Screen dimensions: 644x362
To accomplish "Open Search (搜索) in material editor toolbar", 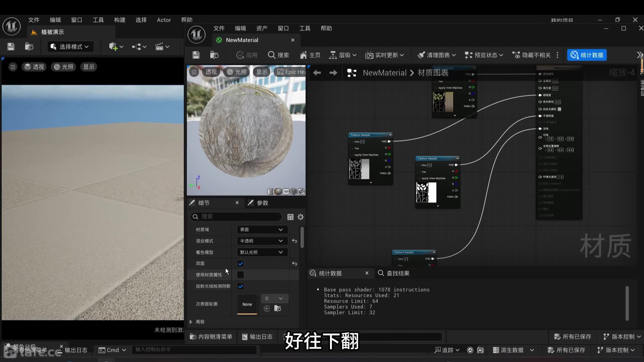I will click(278, 55).
